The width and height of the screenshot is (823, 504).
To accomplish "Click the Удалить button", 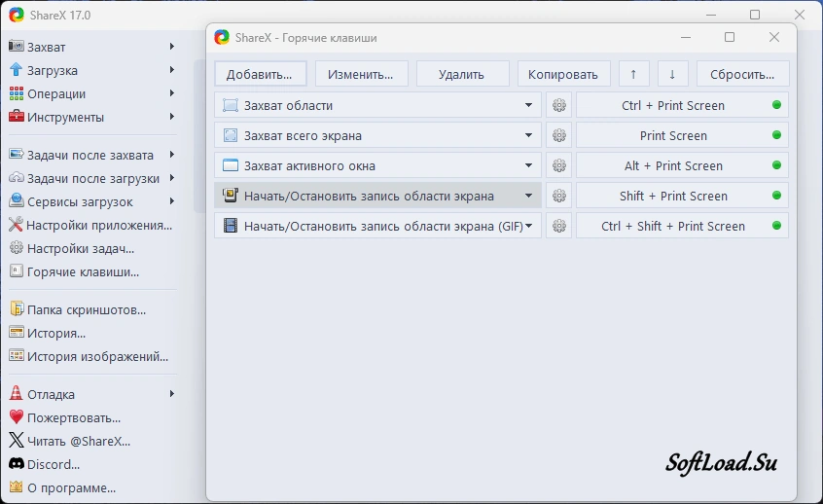I will [x=462, y=74].
